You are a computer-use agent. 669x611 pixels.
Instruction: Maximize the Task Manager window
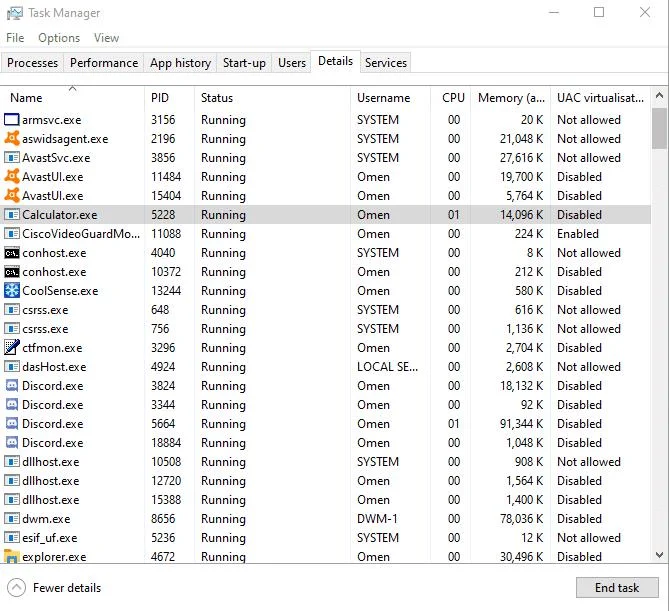point(599,12)
